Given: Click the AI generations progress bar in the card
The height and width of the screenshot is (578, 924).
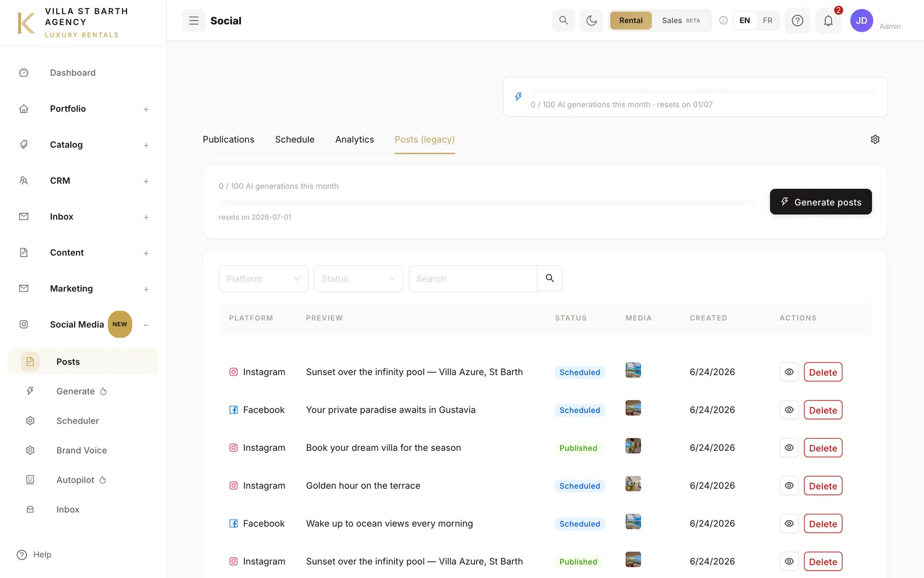Looking at the screenshot, I should point(487,202).
